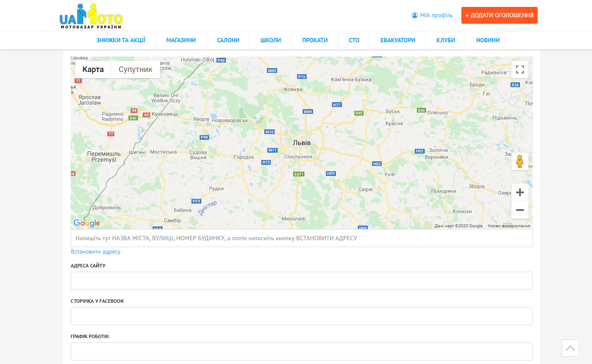
Task: Click Буськ label on map
Action: 393,111
